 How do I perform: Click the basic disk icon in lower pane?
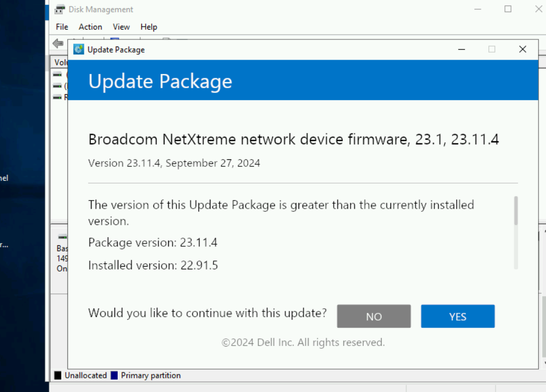point(62,237)
